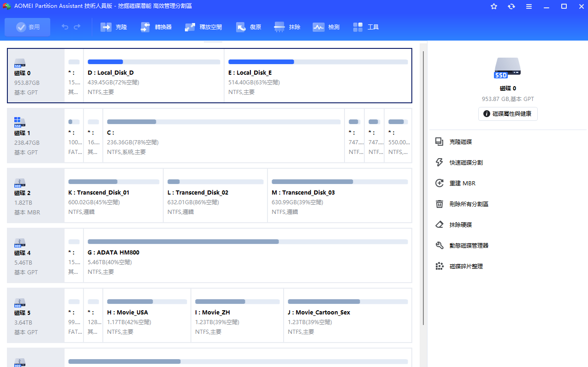This screenshot has height=367, width=588.
Task: Select partition "E : Local_Disk_E"
Action: (x=318, y=76)
